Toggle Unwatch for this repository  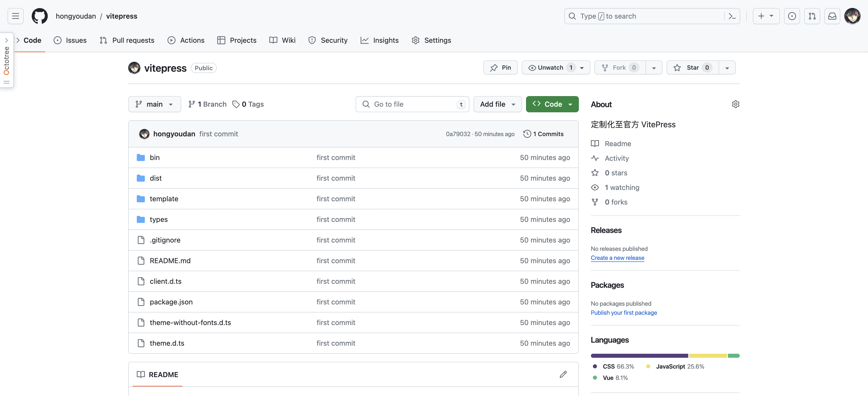click(550, 68)
